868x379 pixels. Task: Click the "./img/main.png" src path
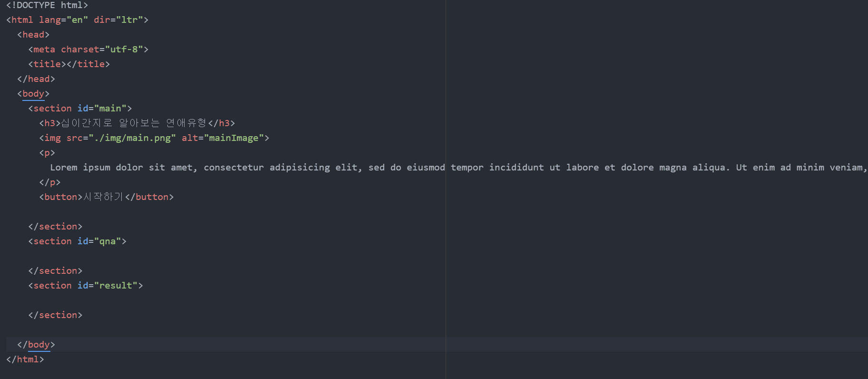tap(132, 138)
